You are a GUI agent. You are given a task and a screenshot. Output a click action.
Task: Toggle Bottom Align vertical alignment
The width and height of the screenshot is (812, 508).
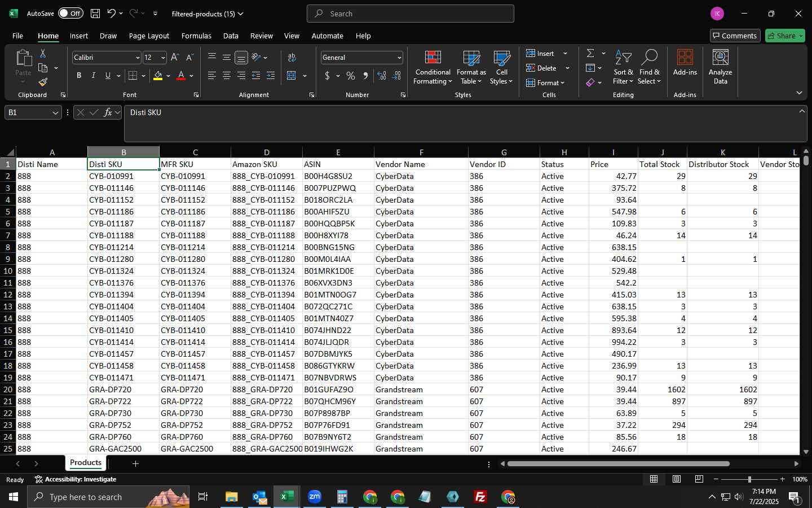241,58
